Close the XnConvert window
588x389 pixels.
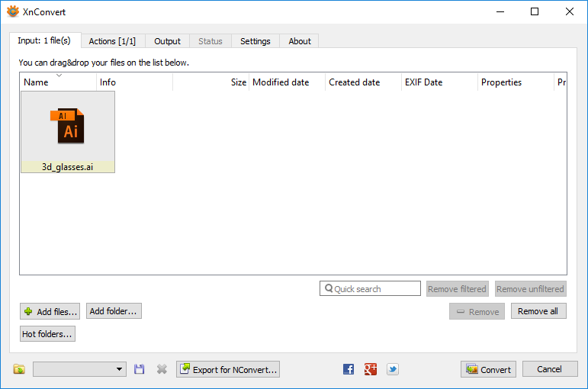click(x=570, y=11)
